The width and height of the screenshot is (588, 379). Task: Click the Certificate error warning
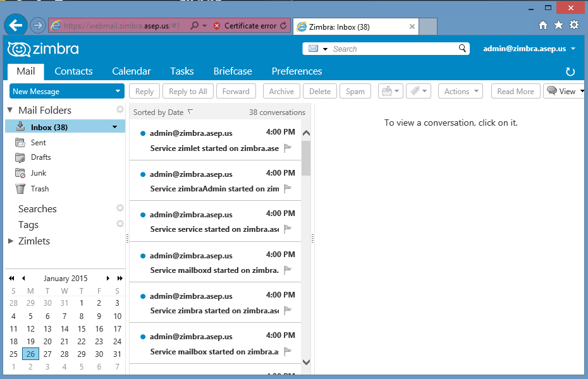click(245, 26)
